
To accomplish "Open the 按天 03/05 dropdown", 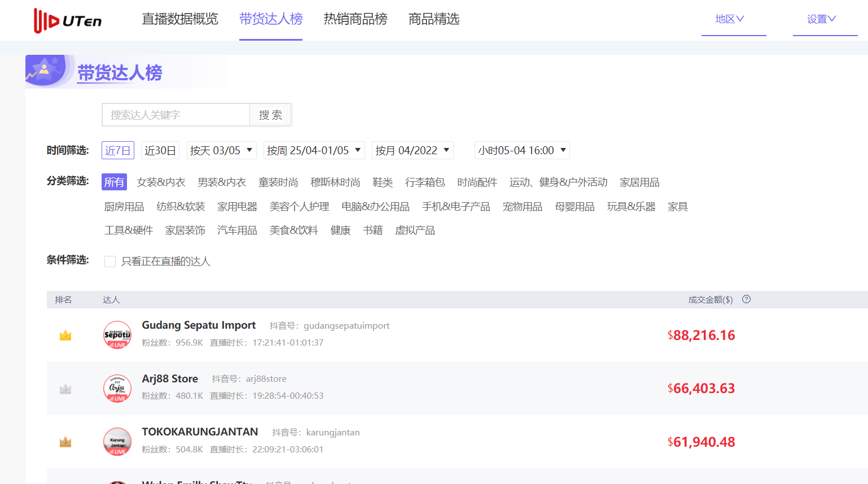I will 222,150.
